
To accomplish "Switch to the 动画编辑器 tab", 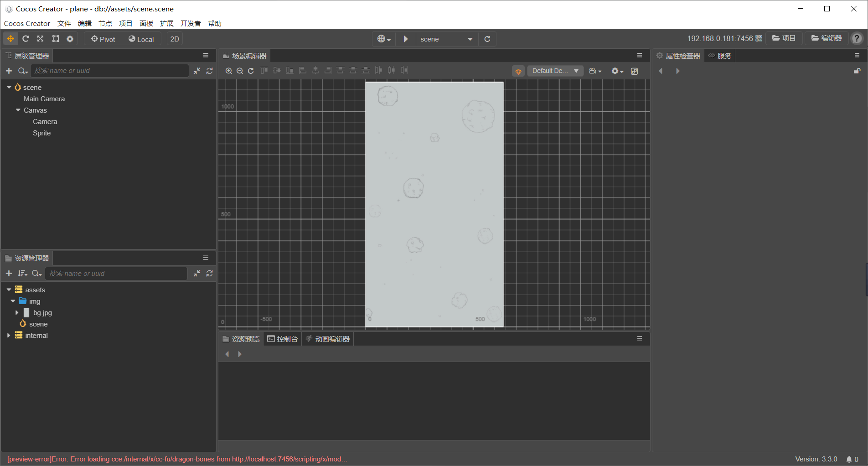I will tap(328, 339).
